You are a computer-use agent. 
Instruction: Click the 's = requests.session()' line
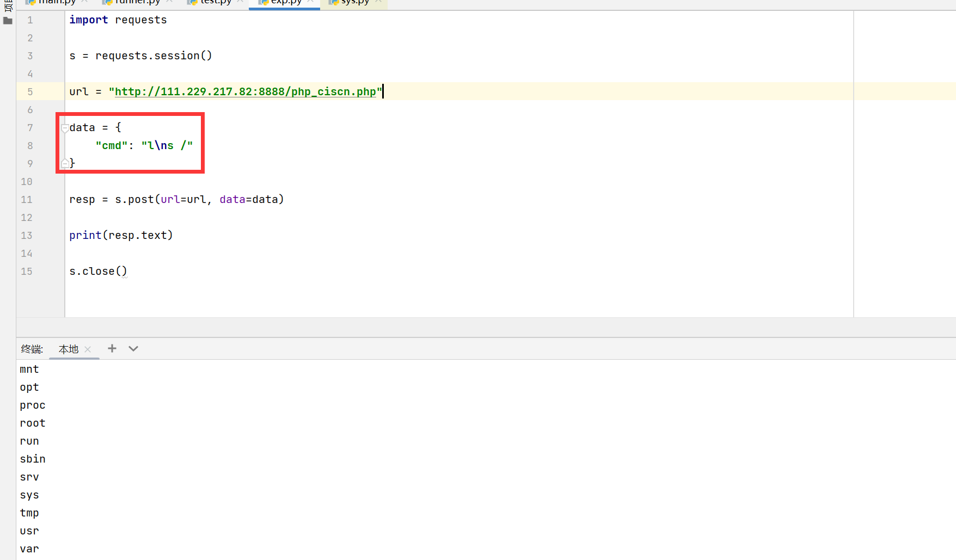pyautogui.click(x=140, y=56)
